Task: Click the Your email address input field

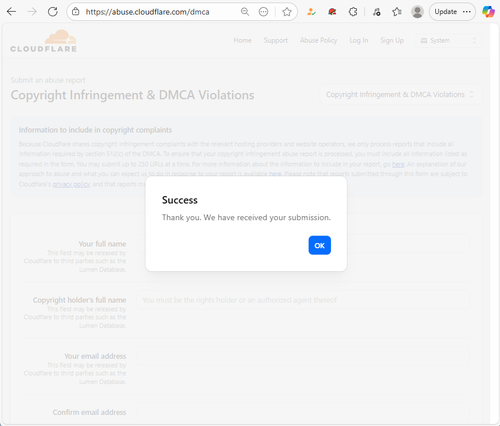Action: 303,356
